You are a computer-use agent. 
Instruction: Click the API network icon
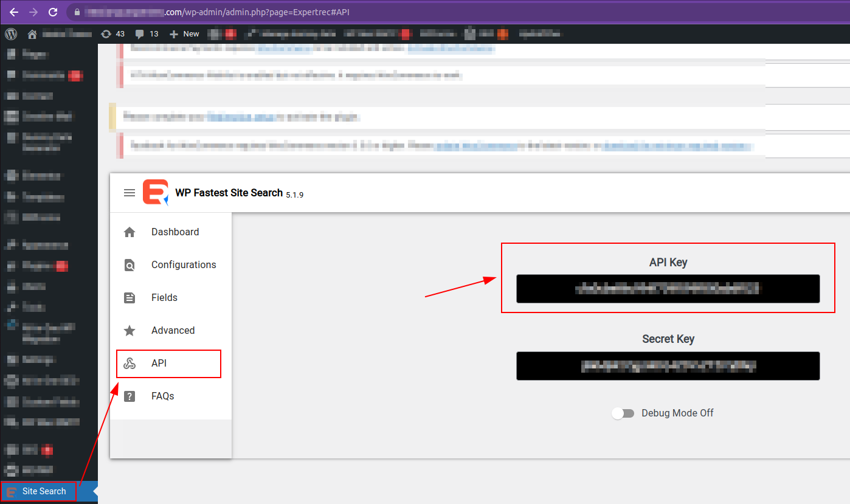click(x=129, y=363)
